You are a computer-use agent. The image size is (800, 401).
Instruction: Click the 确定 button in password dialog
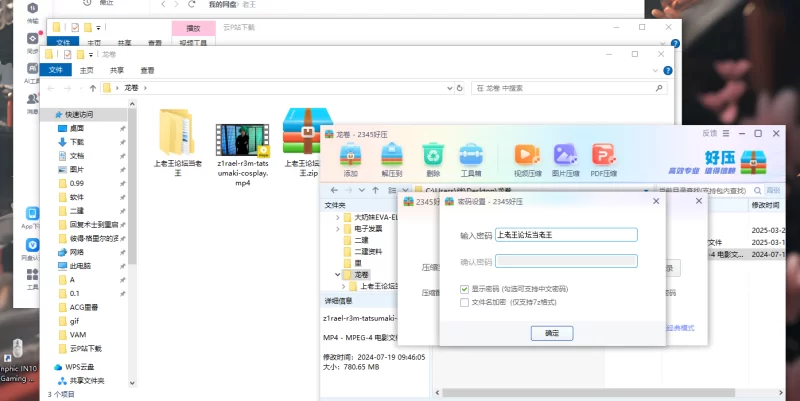tap(552, 333)
